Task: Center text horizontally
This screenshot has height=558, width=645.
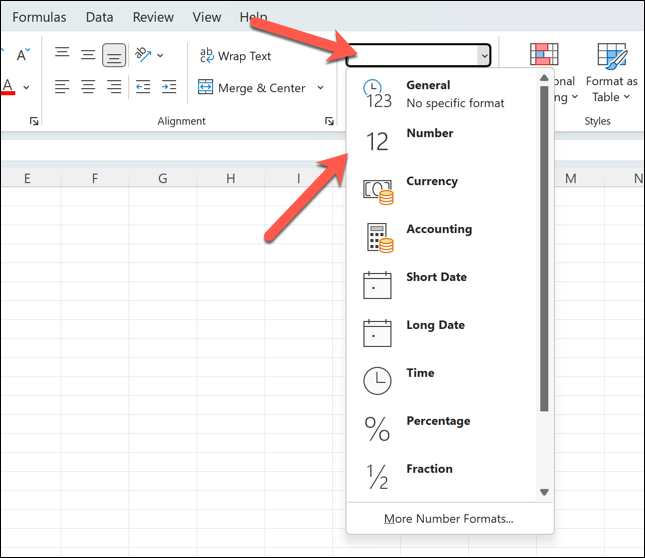Action: (x=88, y=87)
